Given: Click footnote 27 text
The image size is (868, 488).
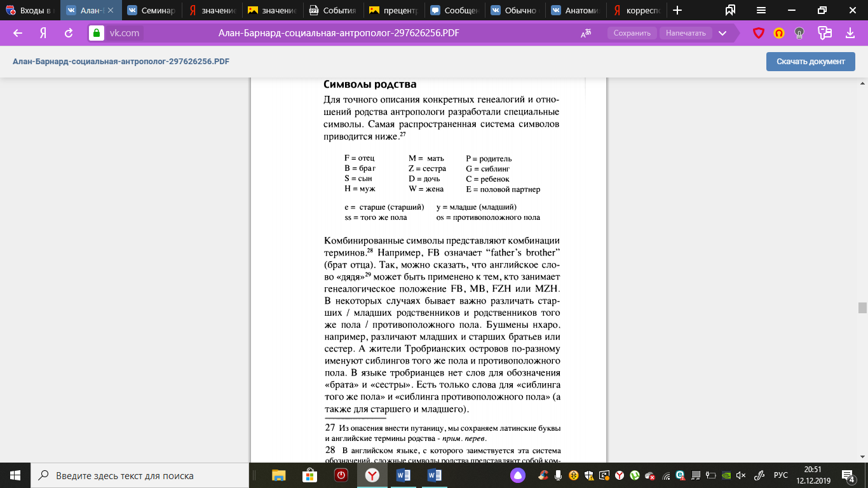Looking at the screenshot, I should (442, 433).
